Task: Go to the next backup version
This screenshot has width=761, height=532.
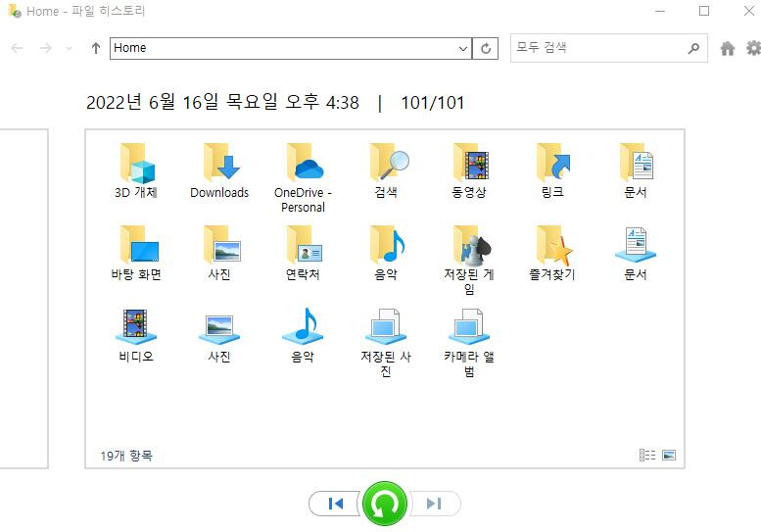Action: (x=435, y=504)
